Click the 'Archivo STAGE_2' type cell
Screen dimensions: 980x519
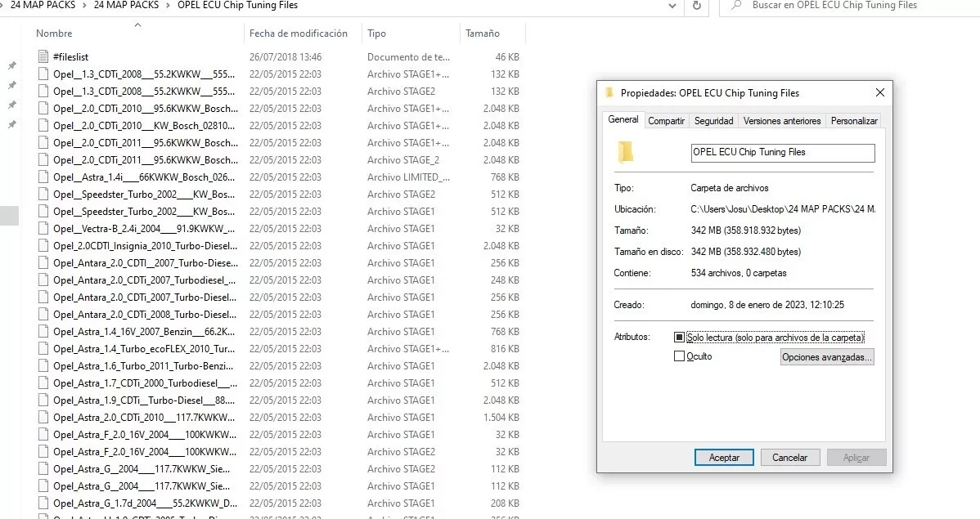[x=403, y=160]
